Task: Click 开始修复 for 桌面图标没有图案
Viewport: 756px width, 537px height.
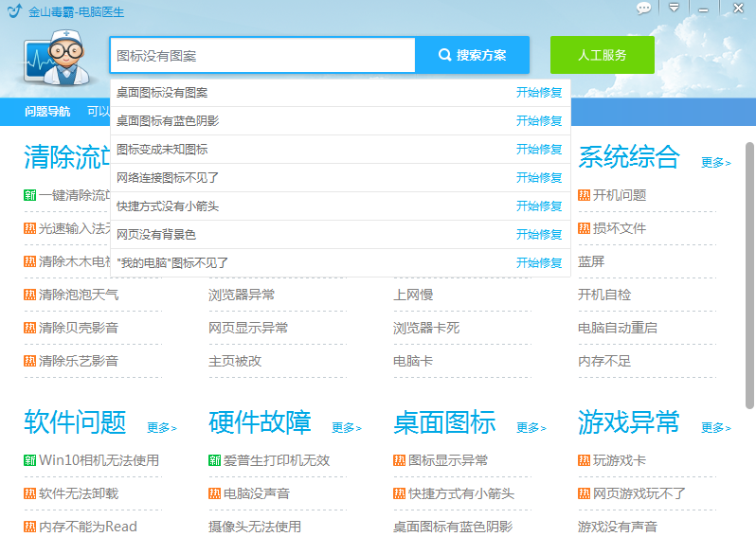Action: tap(539, 93)
